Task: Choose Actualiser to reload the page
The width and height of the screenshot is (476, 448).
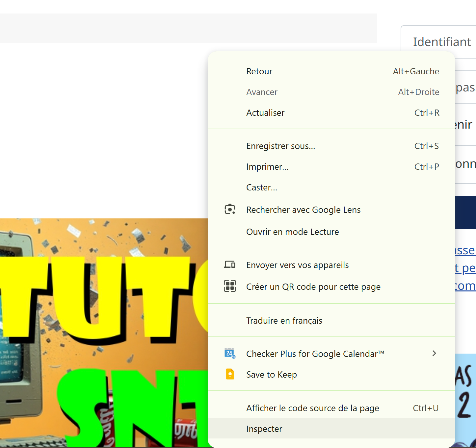Action: point(265,113)
